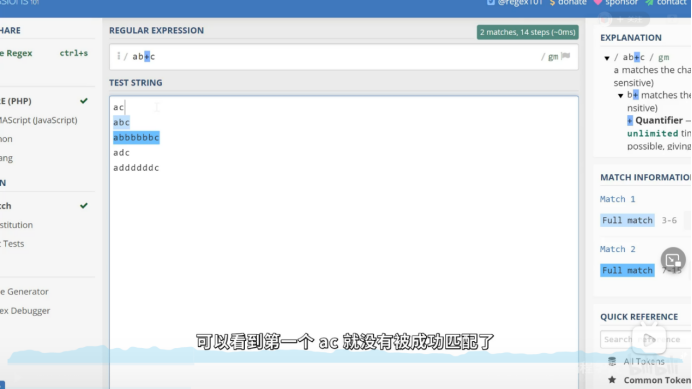Collapse the b+ explanation node
The image size is (692, 389).
point(621,95)
